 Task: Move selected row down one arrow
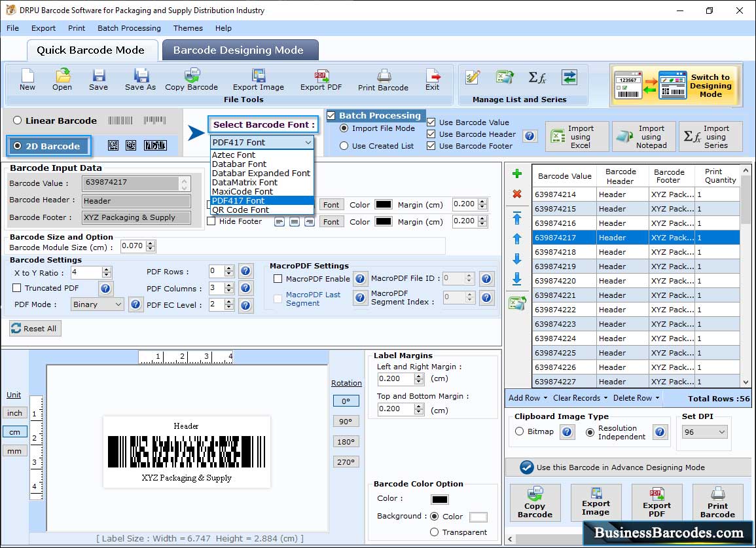coord(517,259)
